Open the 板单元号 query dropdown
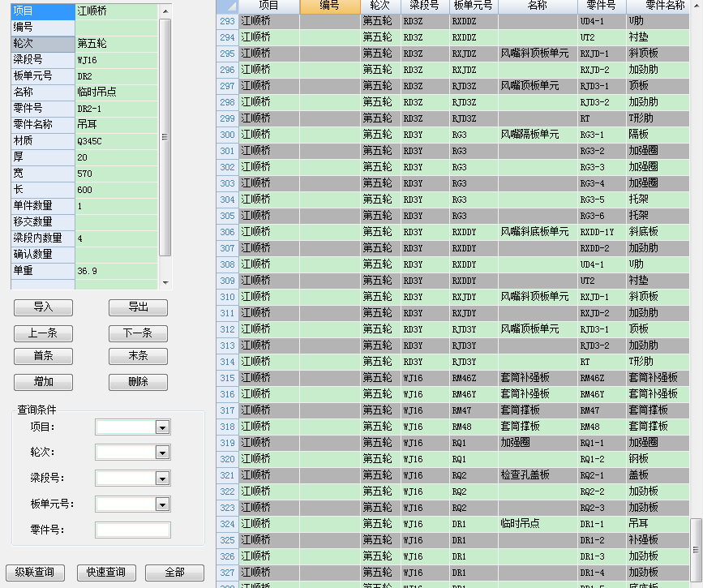Viewport: 703px width, 588px height. pos(162,504)
